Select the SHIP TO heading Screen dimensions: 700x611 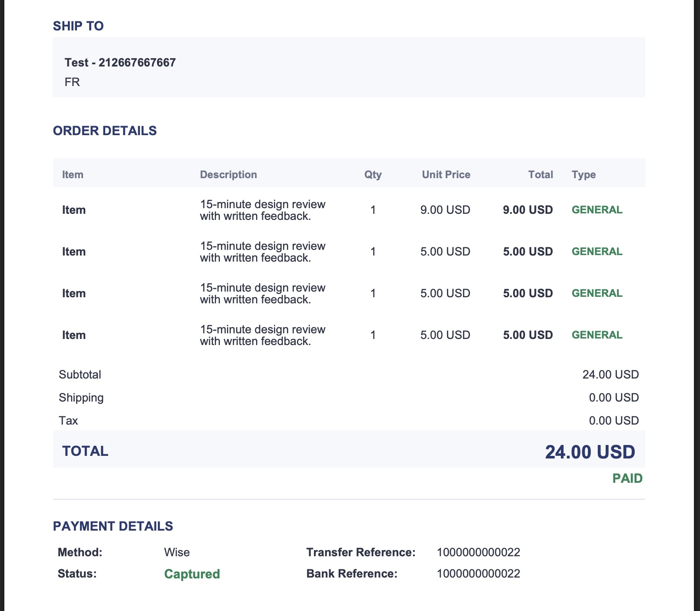click(x=78, y=26)
